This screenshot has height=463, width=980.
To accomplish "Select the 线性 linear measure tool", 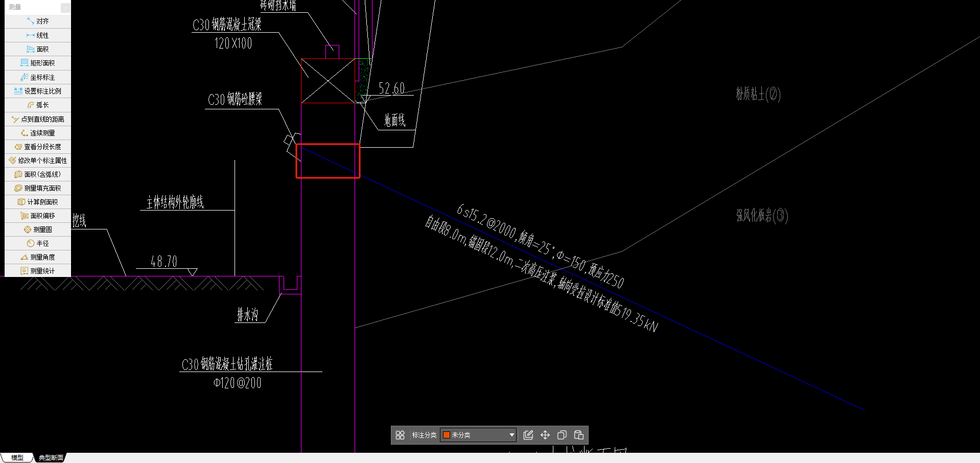I will 38,35.
